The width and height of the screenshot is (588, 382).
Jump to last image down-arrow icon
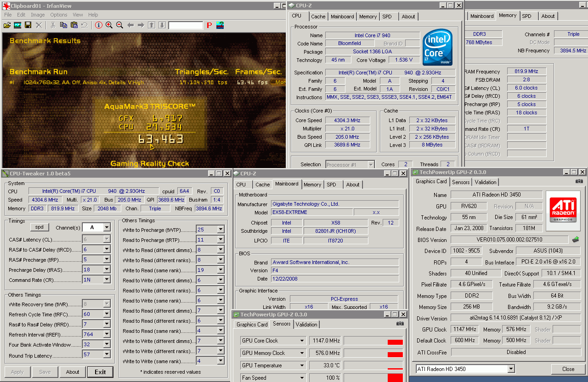coord(162,25)
